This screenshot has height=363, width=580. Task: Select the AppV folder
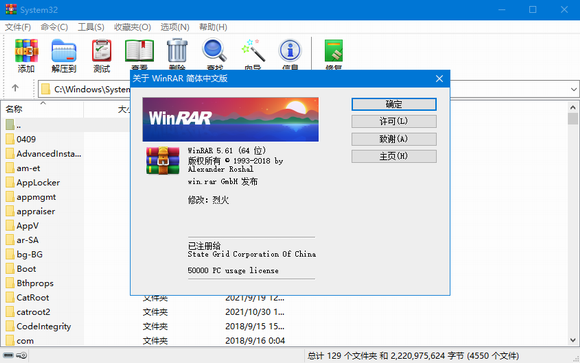tap(22, 226)
